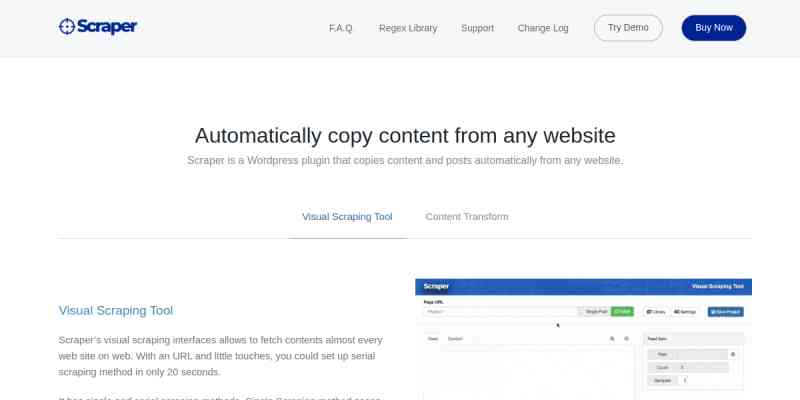Open the F.A.Q. page
The width and height of the screenshot is (800, 400).
tap(341, 28)
